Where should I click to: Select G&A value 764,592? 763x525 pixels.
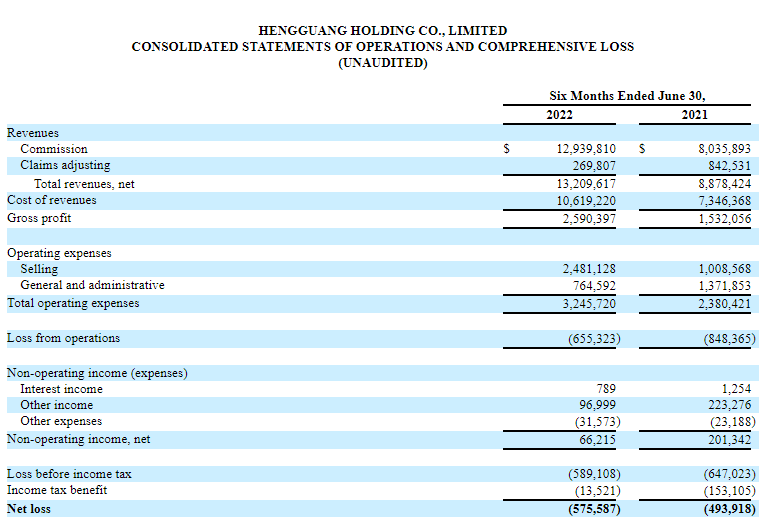tap(594, 286)
